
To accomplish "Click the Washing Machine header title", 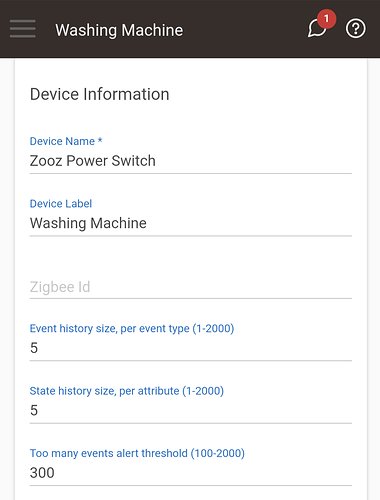I will (119, 30).
